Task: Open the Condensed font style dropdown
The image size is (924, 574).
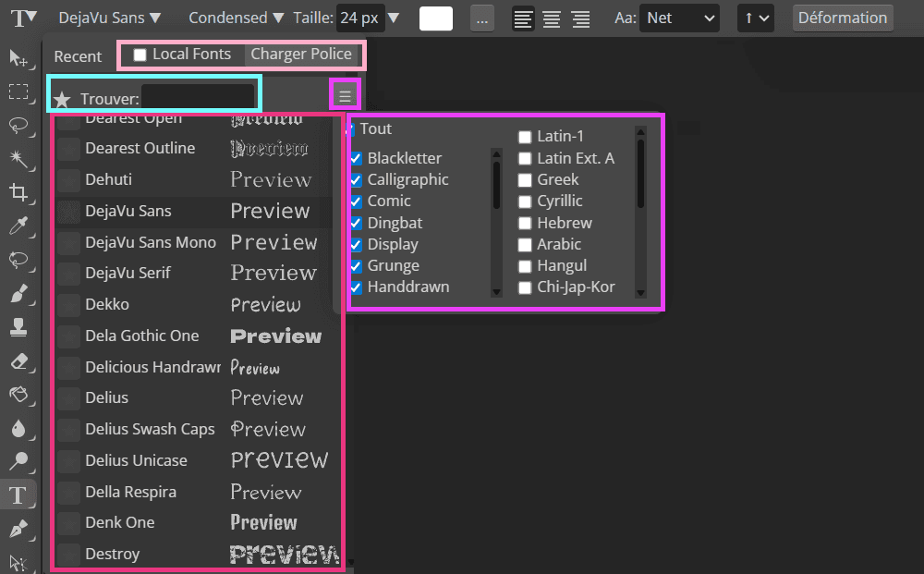Action: tap(236, 18)
